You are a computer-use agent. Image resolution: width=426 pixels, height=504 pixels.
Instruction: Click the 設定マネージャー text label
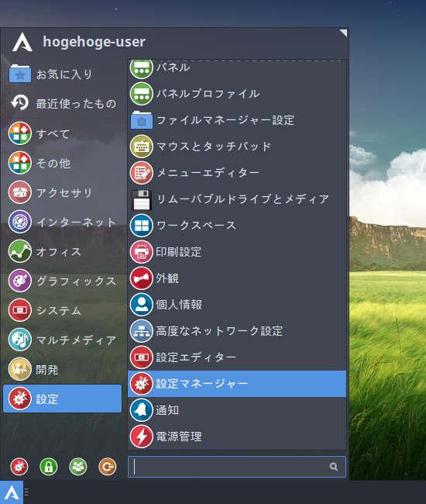click(202, 384)
